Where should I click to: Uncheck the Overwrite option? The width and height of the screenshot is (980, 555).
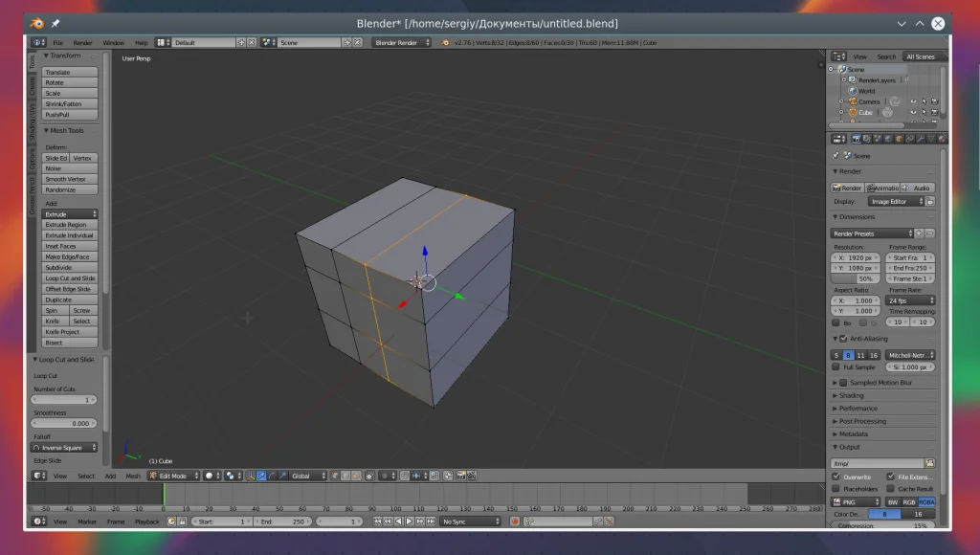tap(836, 477)
